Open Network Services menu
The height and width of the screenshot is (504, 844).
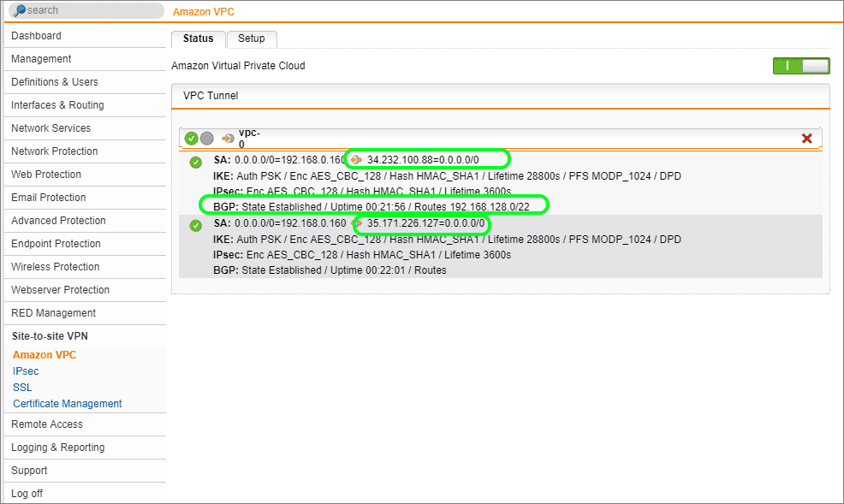(x=85, y=128)
